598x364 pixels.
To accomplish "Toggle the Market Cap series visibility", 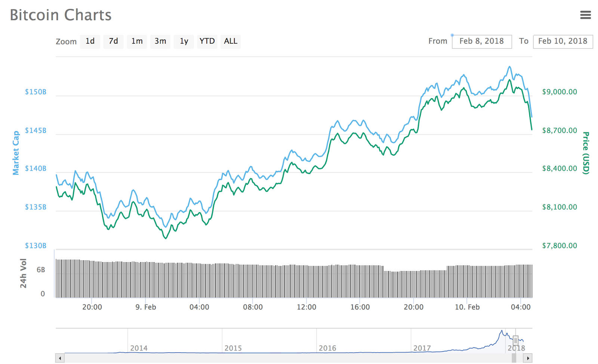I will [x=16, y=152].
